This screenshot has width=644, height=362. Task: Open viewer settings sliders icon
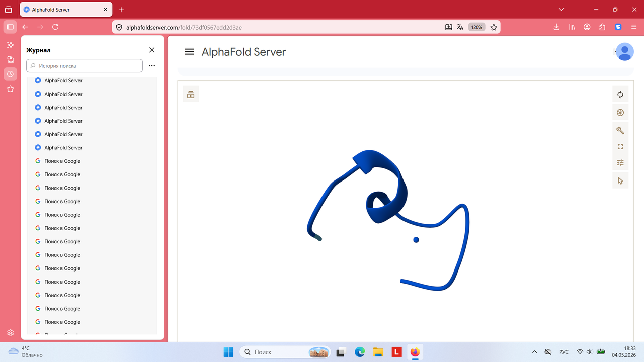coord(620,163)
